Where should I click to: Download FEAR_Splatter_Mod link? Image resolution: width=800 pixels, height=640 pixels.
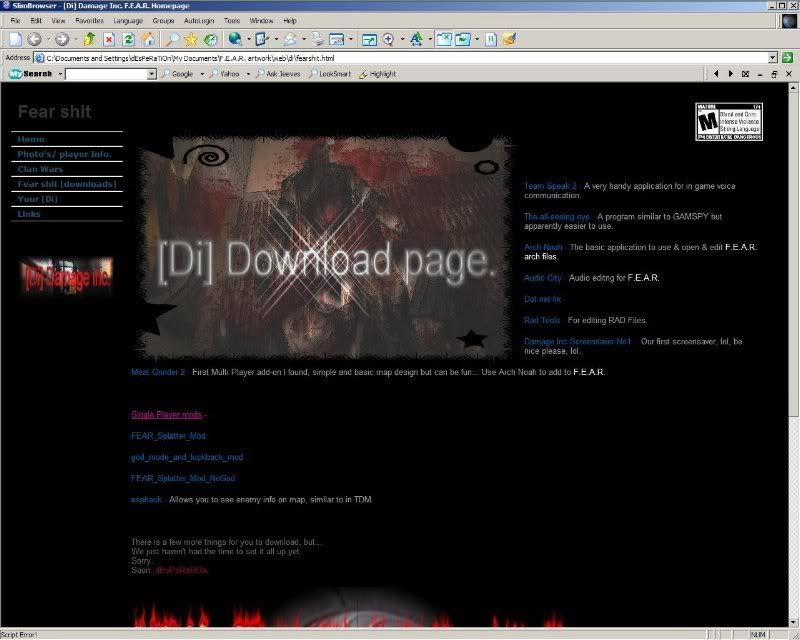coord(168,436)
